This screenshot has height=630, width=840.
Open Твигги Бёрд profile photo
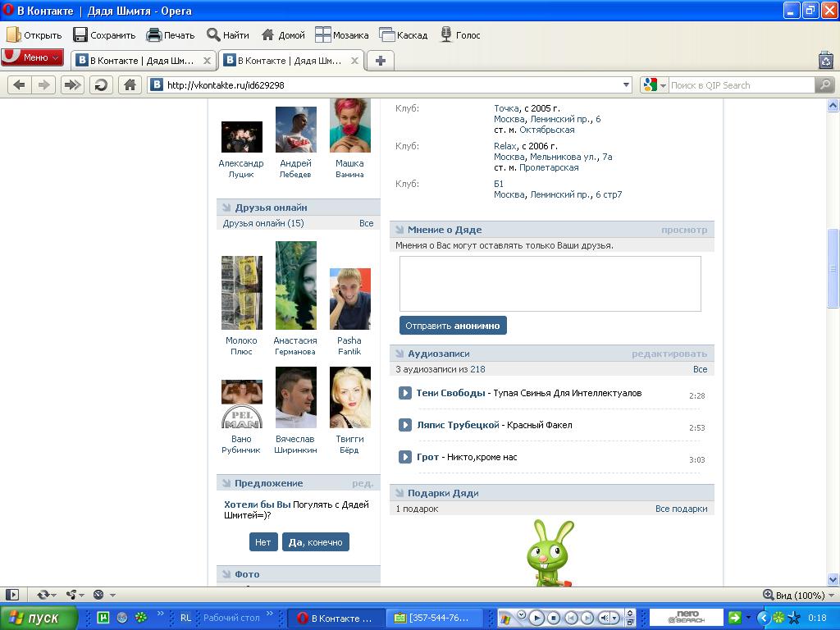[349, 397]
